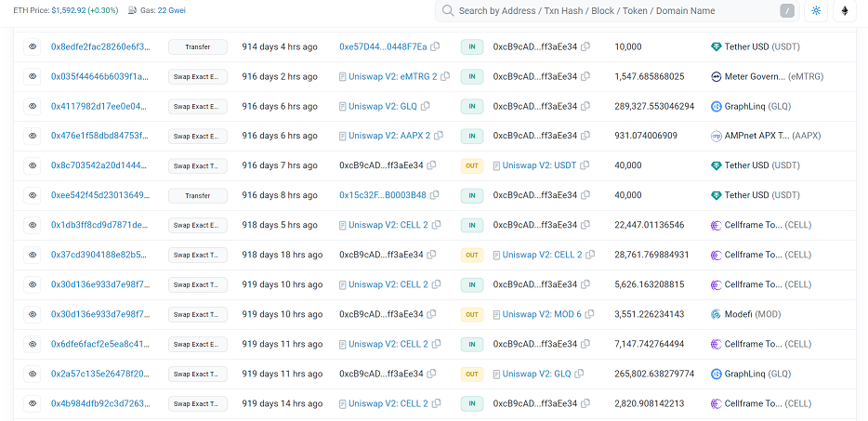This screenshot has height=421, width=868.
Task: Show quick view for transaction 0x6dfe6facf2e5ea8c41
Action: click(x=33, y=344)
